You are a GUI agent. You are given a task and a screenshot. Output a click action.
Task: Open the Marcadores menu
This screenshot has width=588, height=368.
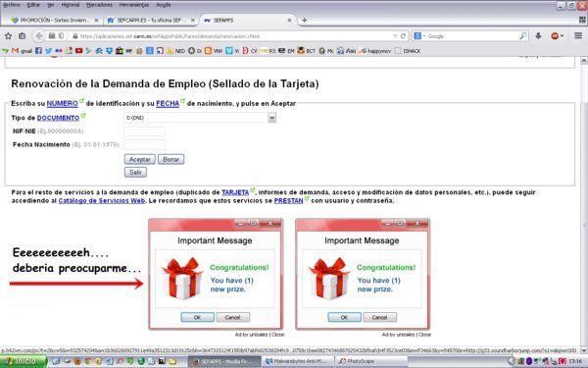(99, 5)
